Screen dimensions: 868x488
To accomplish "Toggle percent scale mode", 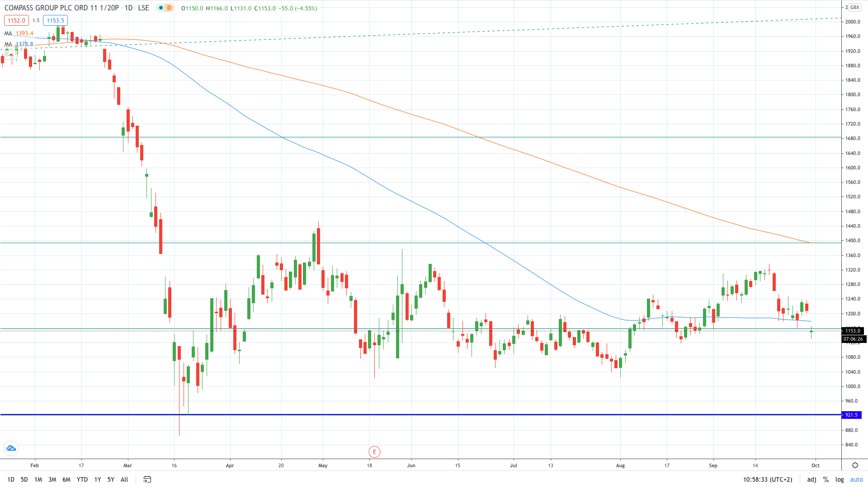I will (x=826, y=479).
